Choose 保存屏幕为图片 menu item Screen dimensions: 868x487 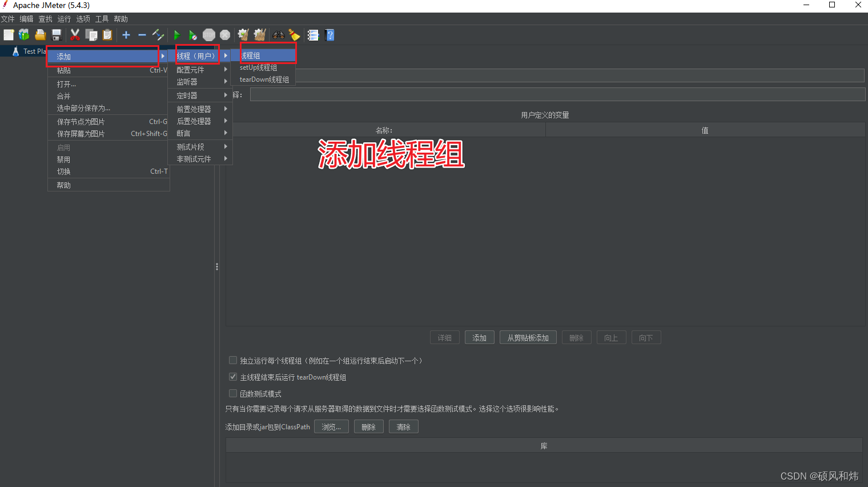108,134
